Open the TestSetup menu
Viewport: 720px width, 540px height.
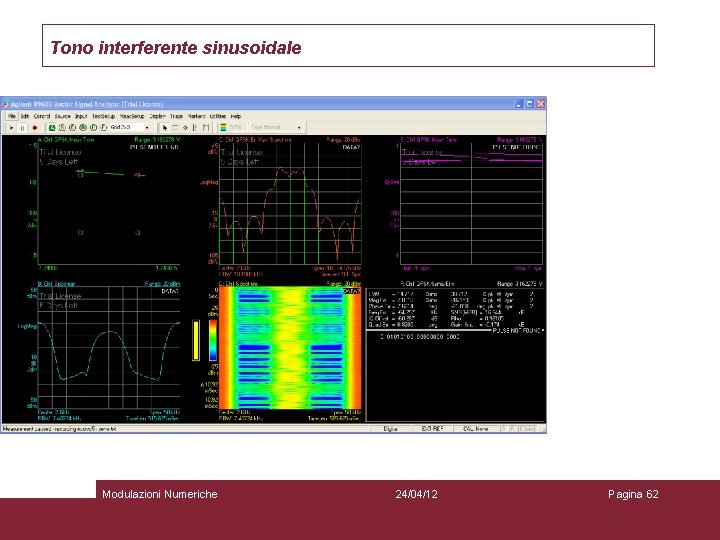(x=103, y=116)
